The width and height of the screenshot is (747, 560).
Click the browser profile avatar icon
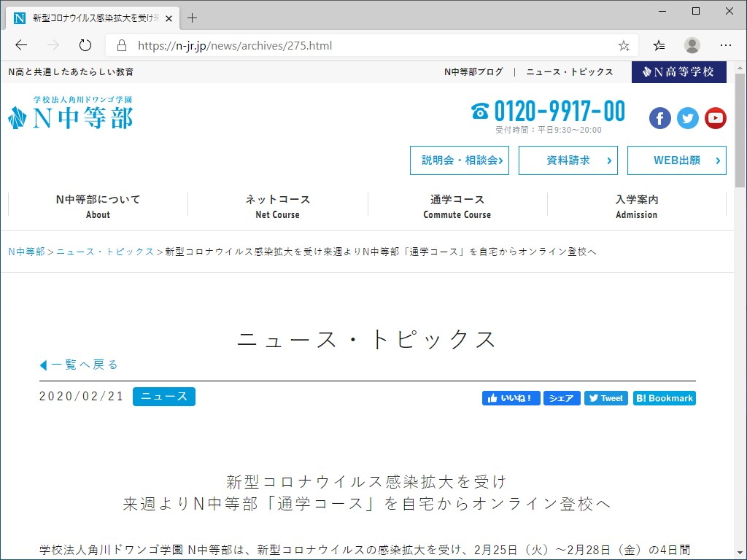point(692,44)
